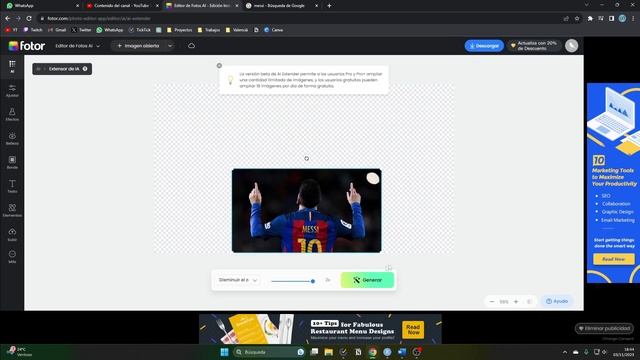Click Read Now on the marketing tools ad
Screen dimensions: 640x360
pos(613,259)
